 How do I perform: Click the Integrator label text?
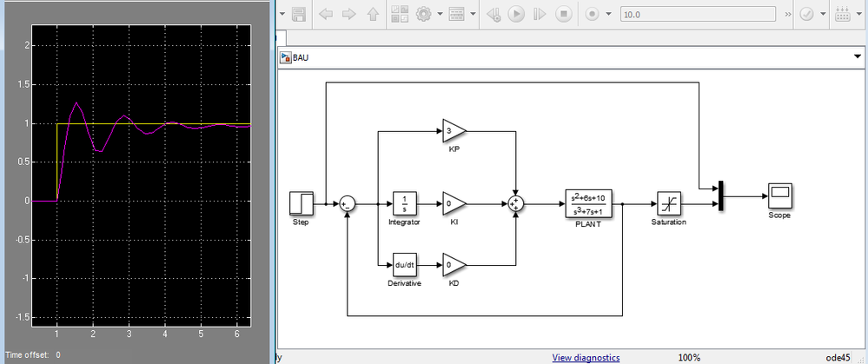click(x=404, y=222)
